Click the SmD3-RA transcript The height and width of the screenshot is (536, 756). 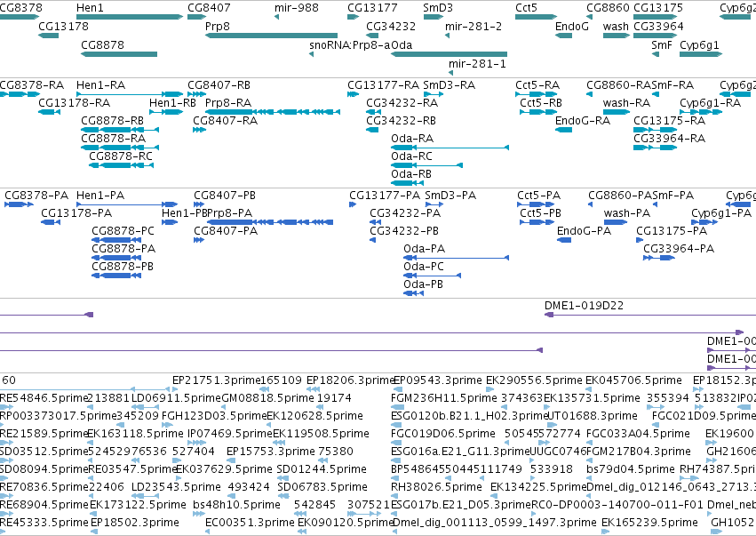[434, 94]
